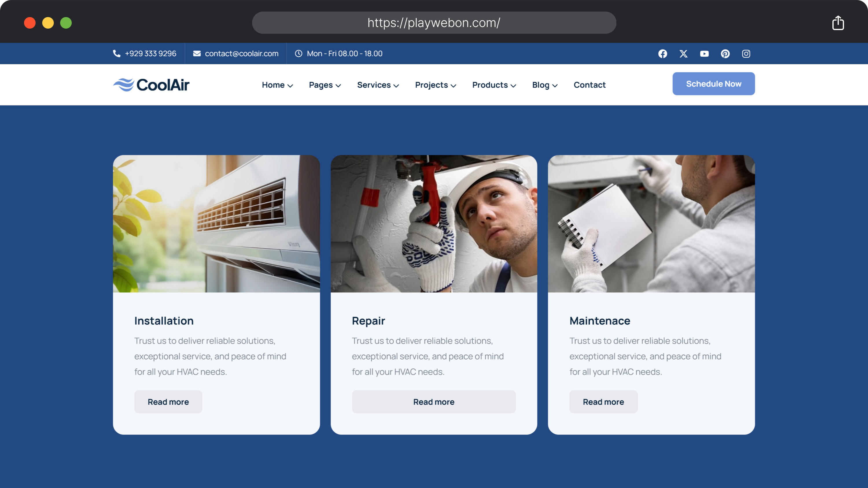Viewport: 868px width, 488px height.
Task: Click the browser share icon
Action: pyautogui.click(x=838, y=23)
